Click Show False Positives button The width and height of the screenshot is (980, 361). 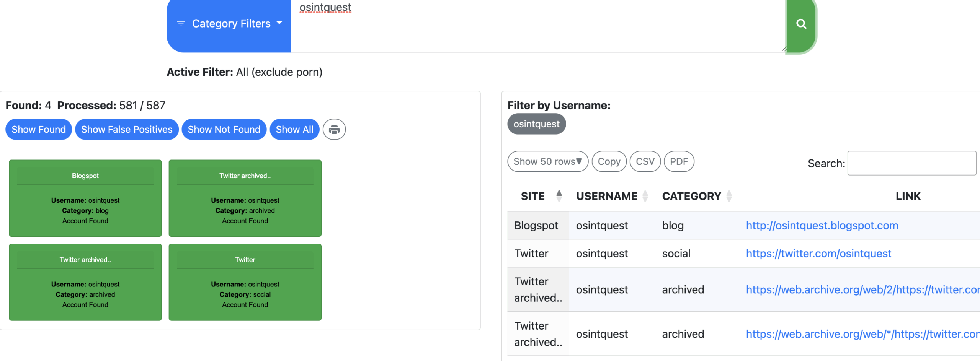tap(127, 130)
